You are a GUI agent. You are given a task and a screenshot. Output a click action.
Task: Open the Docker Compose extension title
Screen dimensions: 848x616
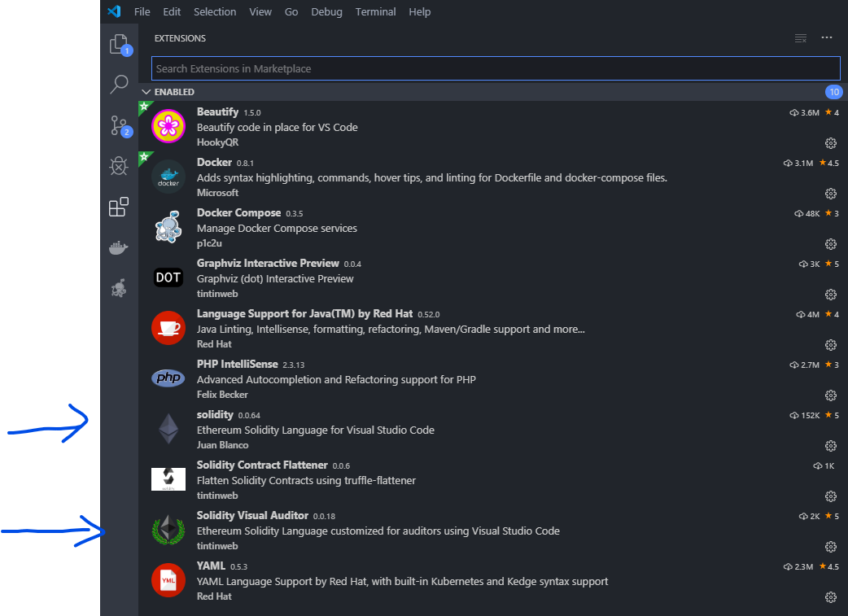point(238,213)
